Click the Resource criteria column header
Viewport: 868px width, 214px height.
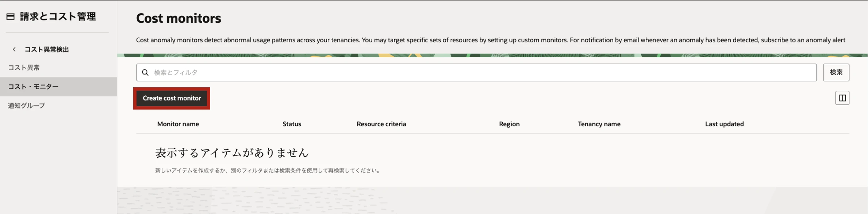[x=381, y=124]
